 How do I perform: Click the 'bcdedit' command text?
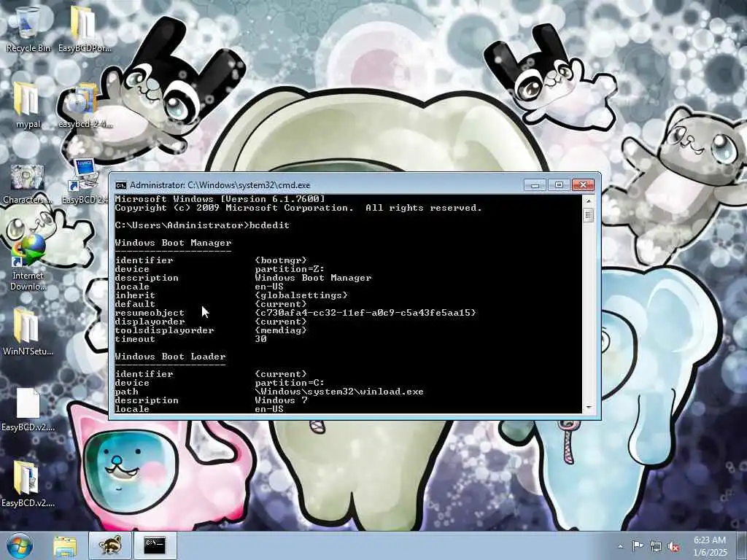pos(269,225)
